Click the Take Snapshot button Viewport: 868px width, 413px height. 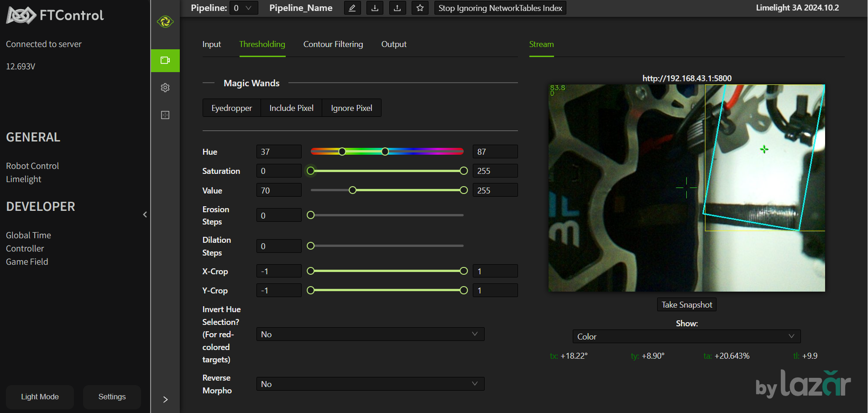pyautogui.click(x=686, y=305)
